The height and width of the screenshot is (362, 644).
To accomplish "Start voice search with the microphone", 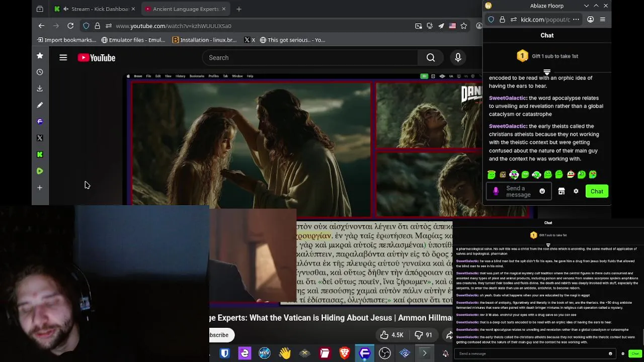I will 458,58.
